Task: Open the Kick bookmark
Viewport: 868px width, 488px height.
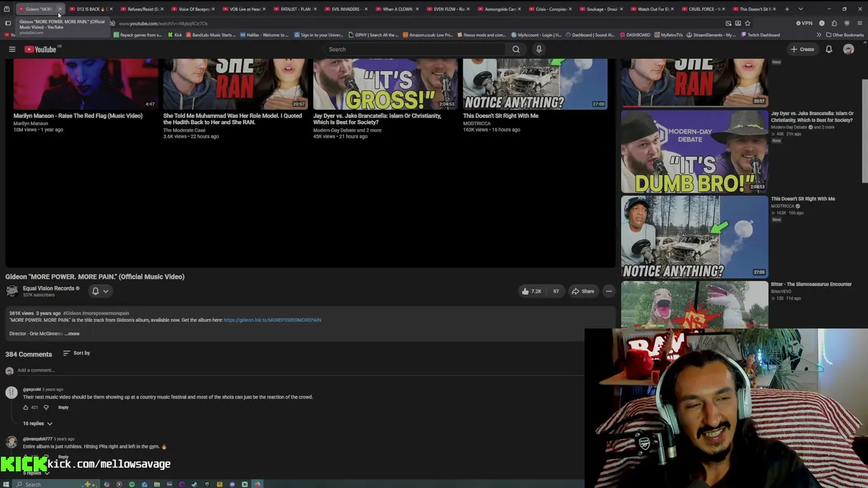Action: click(x=175, y=35)
